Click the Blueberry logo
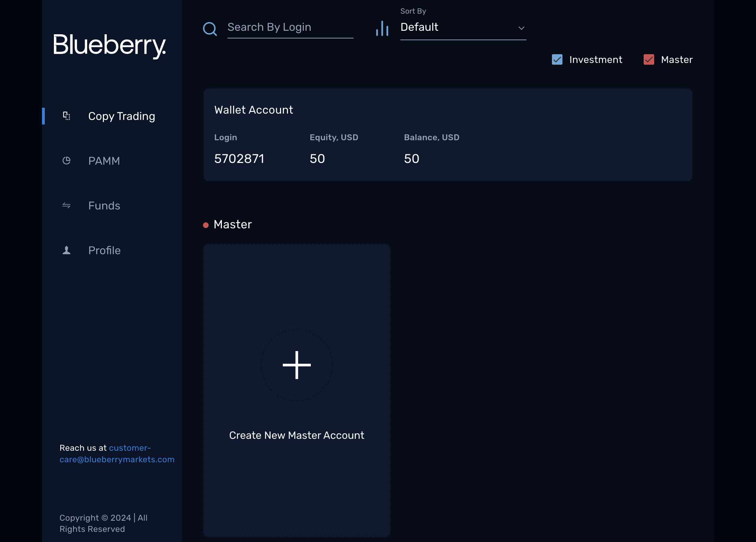 point(110,46)
